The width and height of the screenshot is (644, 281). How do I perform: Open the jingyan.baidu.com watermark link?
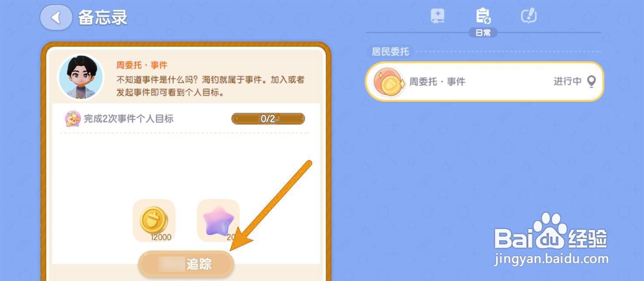pos(551,259)
